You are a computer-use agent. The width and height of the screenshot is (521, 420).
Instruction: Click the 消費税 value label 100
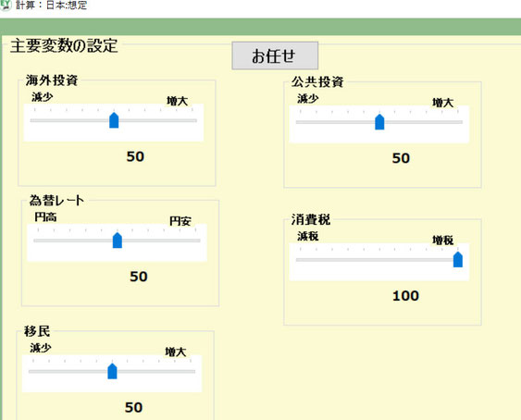coord(405,296)
